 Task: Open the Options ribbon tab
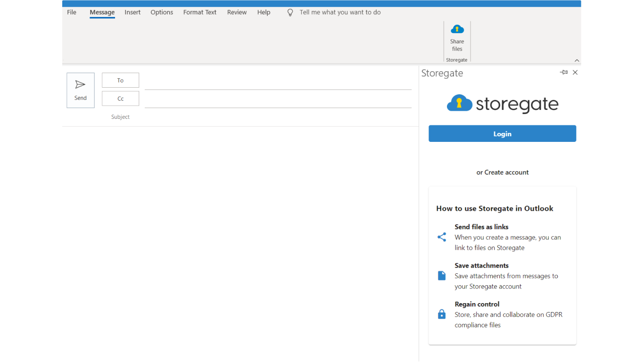coord(162,12)
